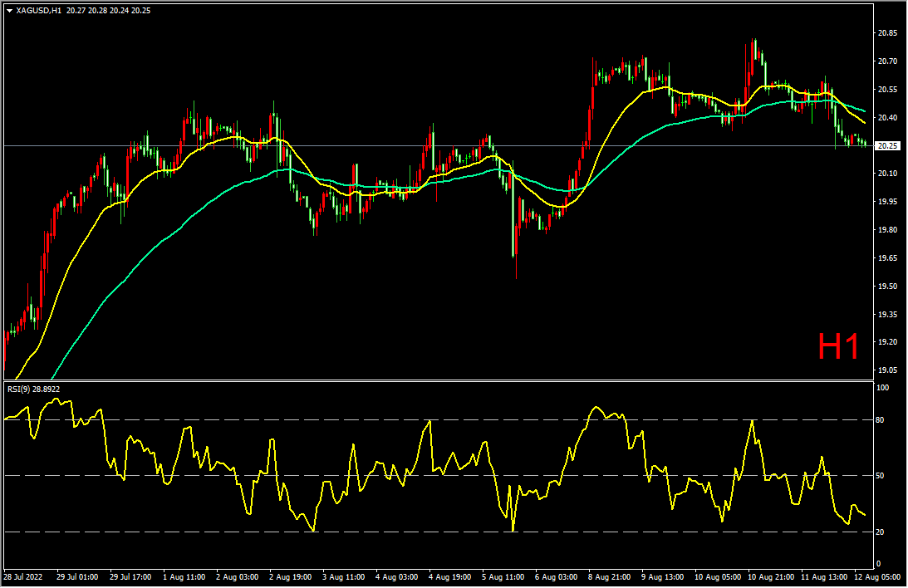The height and width of the screenshot is (588, 908).
Task: Click the 2 Aug 19:00 time label
Action: [x=291, y=577]
